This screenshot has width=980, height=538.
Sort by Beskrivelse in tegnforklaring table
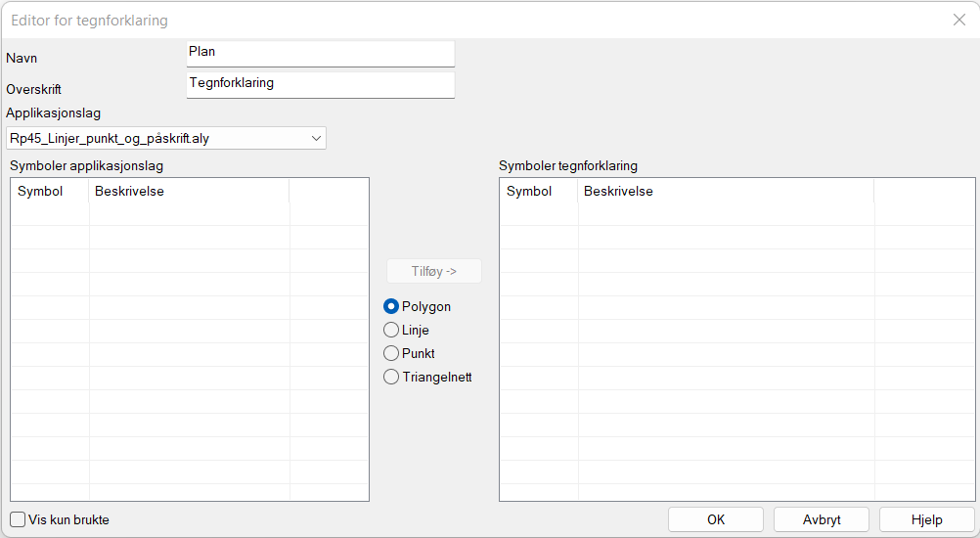coord(725,192)
